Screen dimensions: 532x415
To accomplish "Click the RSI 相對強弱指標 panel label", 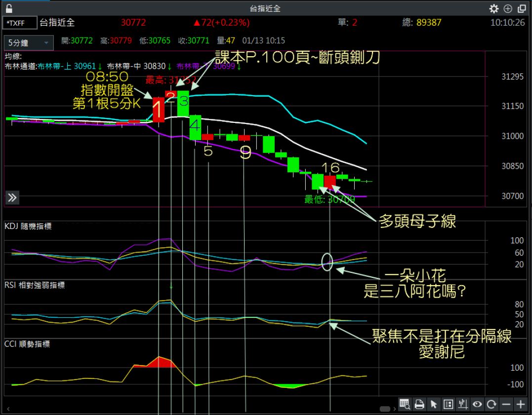I will point(35,285).
